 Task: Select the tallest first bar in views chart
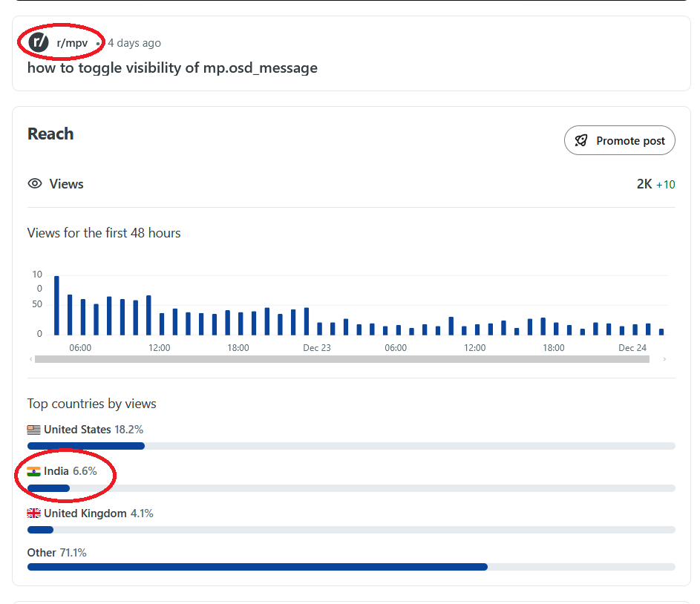tap(56, 306)
